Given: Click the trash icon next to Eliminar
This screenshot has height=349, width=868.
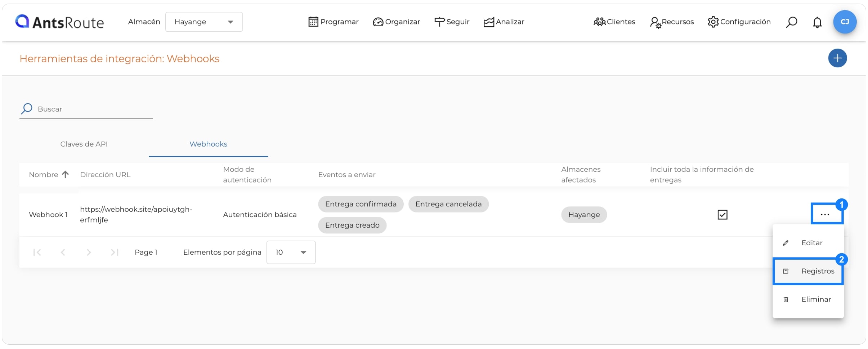Looking at the screenshot, I should (786, 300).
